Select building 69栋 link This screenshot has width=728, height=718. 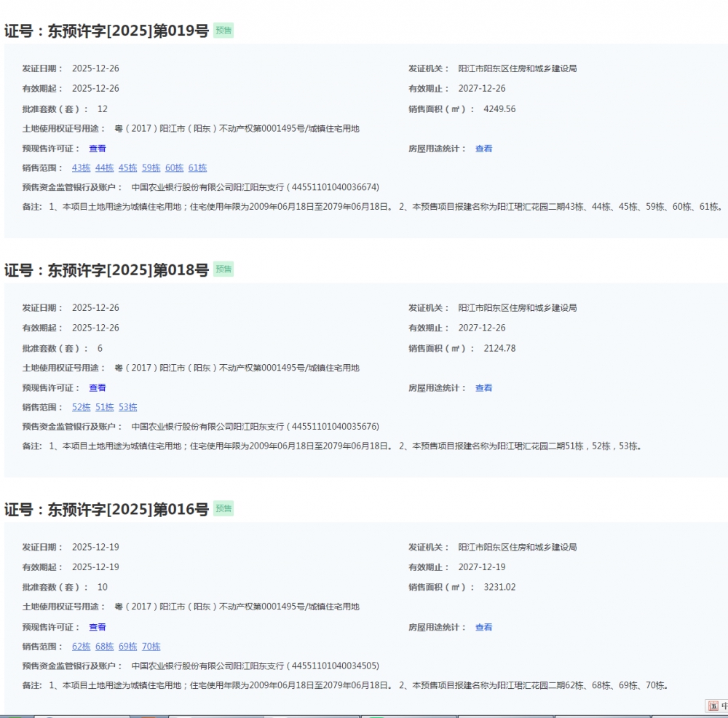coord(128,647)
